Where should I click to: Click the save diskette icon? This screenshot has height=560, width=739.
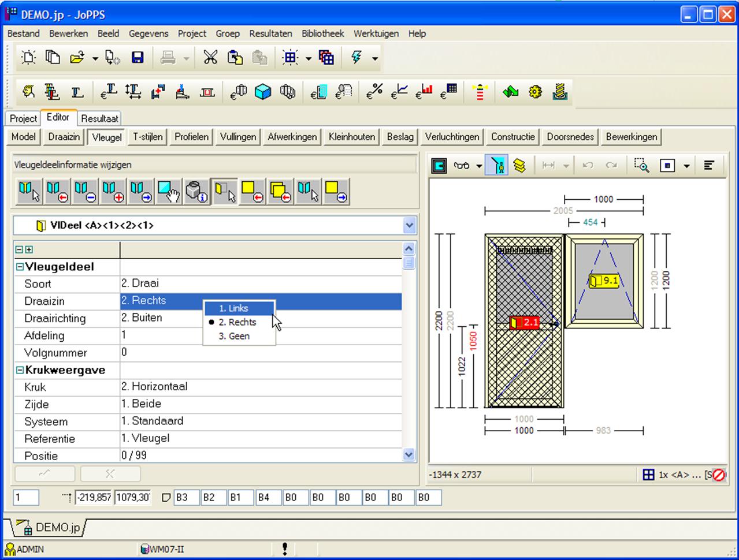(x=138, y=58)
